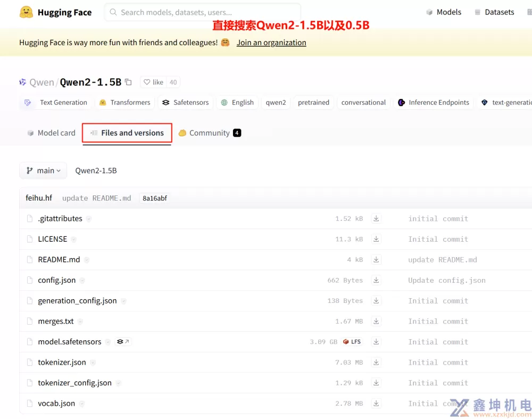Open the vocab.json file
The width and height of the screenshot is (532, 419).
56,404
